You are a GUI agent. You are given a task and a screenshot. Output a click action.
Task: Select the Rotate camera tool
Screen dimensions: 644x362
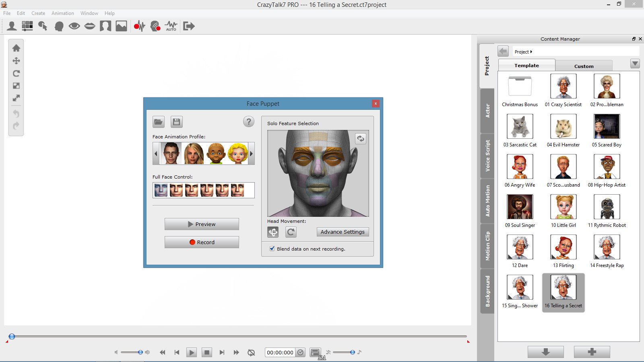pos(16,73)
